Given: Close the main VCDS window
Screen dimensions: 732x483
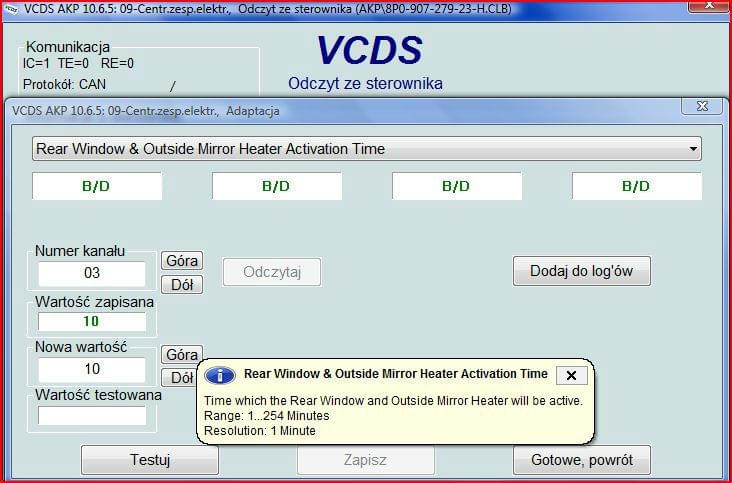Looking at the screenshot, I should (x=709, y=6).
